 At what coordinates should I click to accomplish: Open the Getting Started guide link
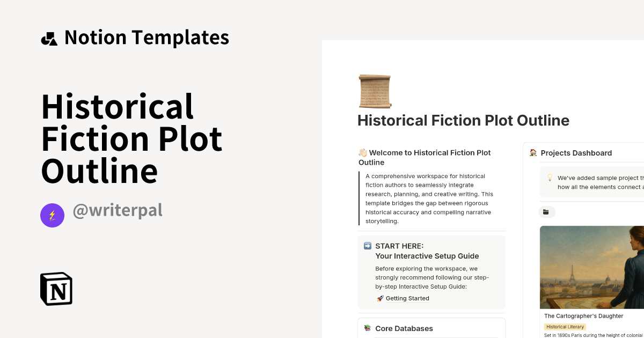[x=407, y=298]
